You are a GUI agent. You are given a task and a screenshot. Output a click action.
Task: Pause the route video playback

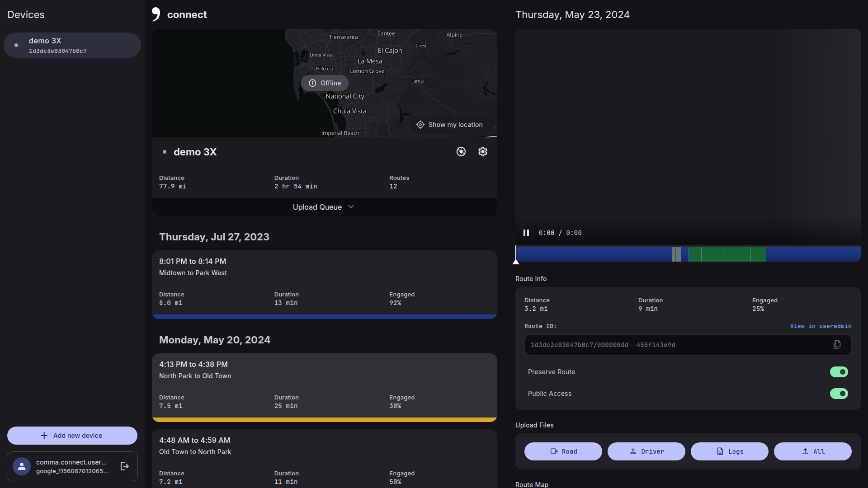point(526,233)
